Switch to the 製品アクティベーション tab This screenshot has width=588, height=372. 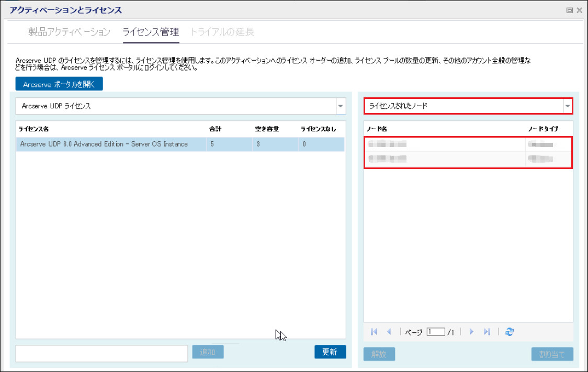tap(70, 32)
